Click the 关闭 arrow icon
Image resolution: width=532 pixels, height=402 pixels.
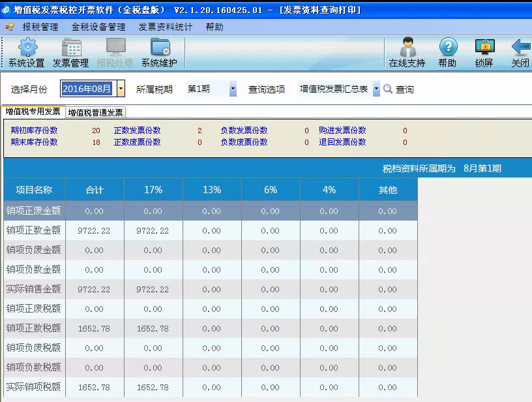520,48
